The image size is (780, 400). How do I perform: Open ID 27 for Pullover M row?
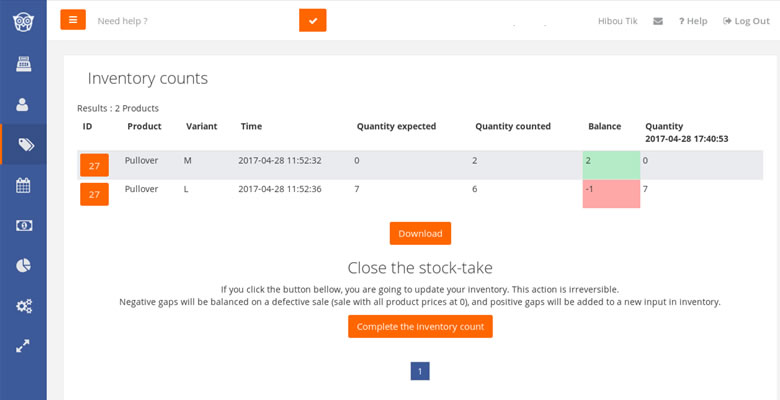point(95,166)
